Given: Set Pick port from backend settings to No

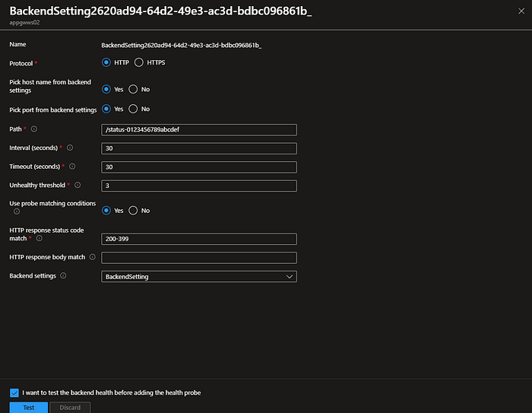Looking at the screenshot, I should 133,109.
